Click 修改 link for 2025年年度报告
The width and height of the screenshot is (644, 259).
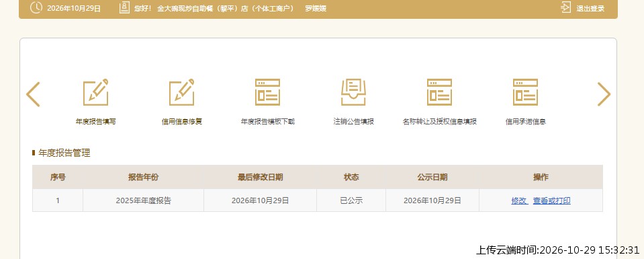coord(519,201)
